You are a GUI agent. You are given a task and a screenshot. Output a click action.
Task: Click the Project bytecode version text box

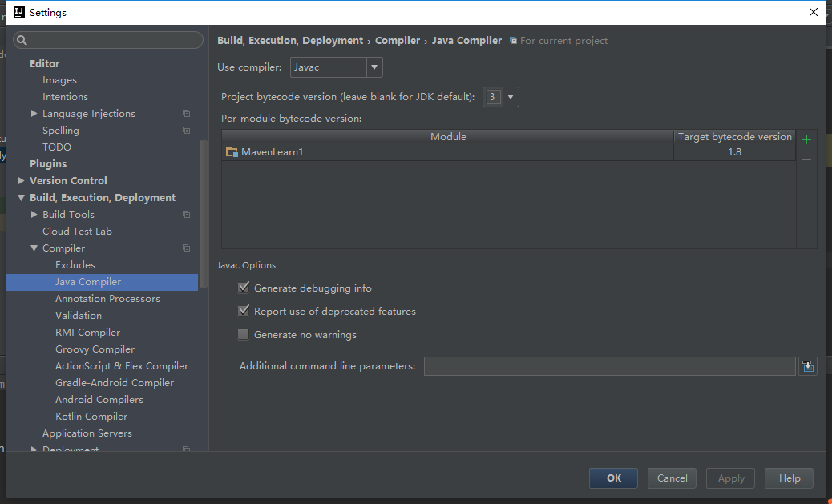[x=493, y=97]
